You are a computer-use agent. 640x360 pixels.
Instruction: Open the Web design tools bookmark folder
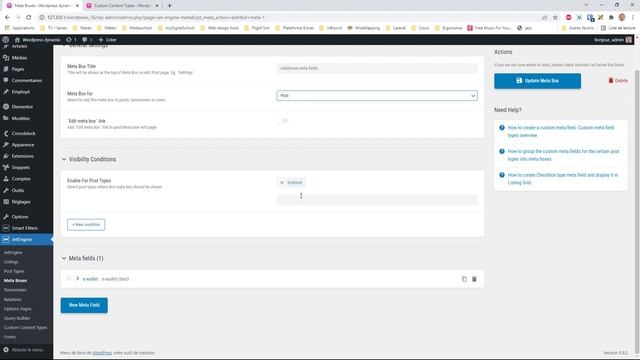pos(219,28)
